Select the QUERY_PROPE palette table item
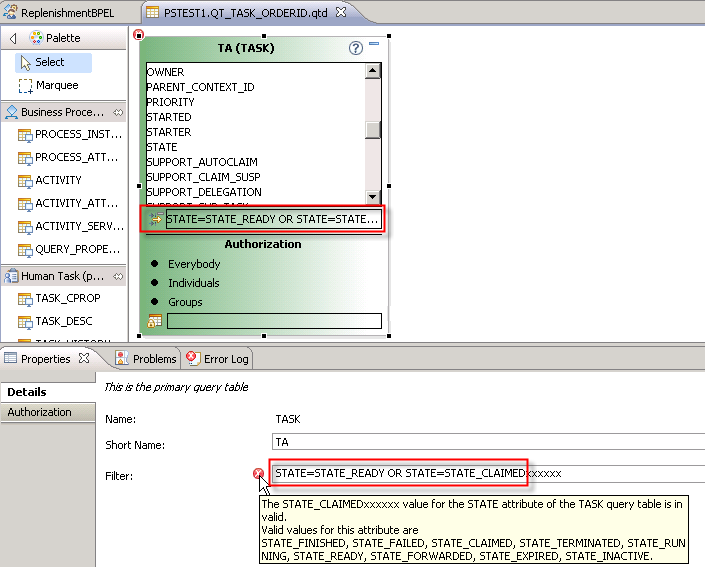This screenshot has width=705, height=567. click(x=69, y=250)
